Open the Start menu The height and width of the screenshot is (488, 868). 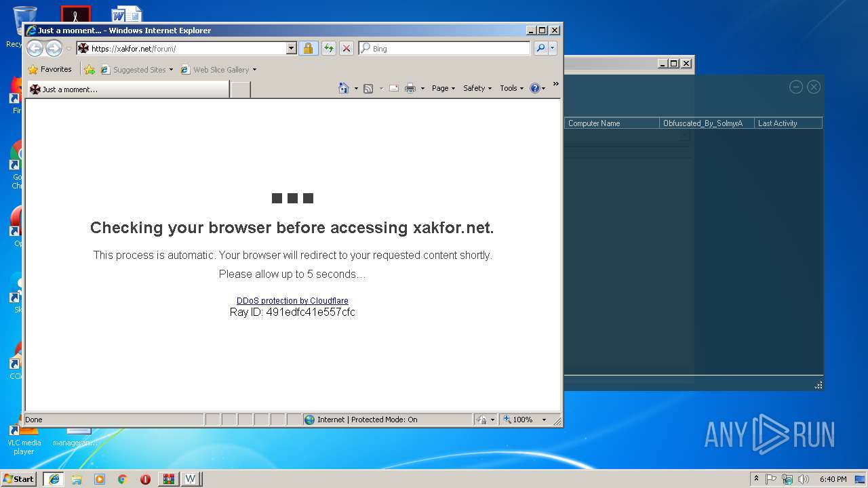coord(19,479)
